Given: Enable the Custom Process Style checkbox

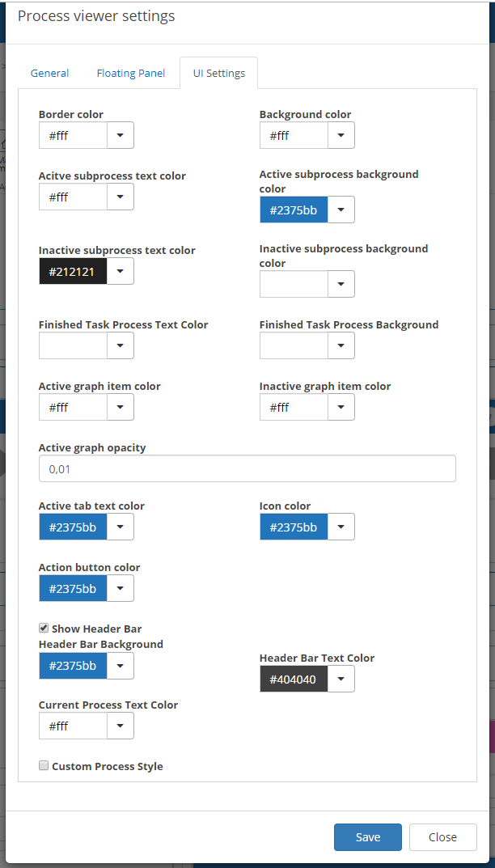Looking at the screenshot, I should [x=43, y=765].
